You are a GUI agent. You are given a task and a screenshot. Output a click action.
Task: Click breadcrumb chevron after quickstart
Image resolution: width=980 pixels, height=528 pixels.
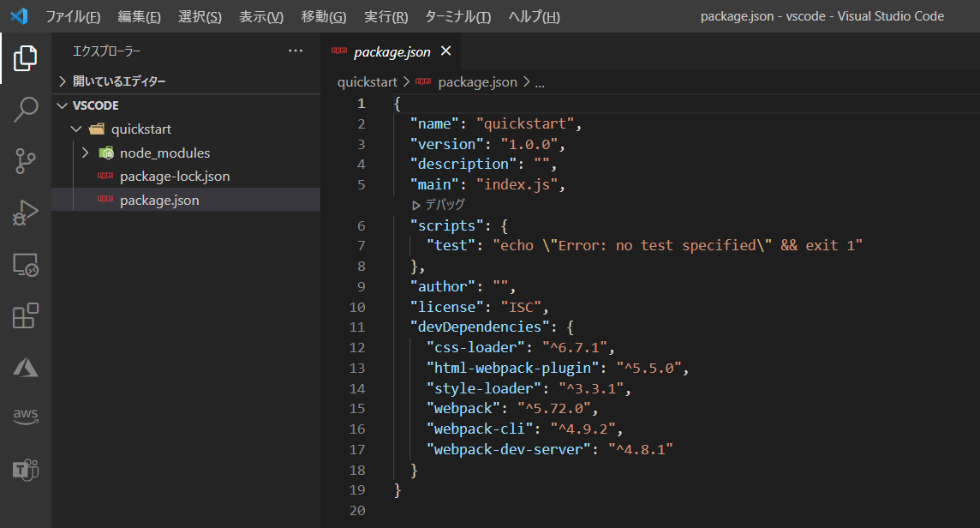[x=406, y=82]
